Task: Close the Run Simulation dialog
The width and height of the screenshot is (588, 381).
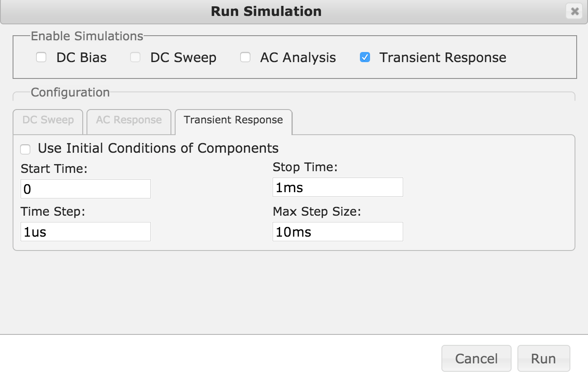Action: coord(575,11)
